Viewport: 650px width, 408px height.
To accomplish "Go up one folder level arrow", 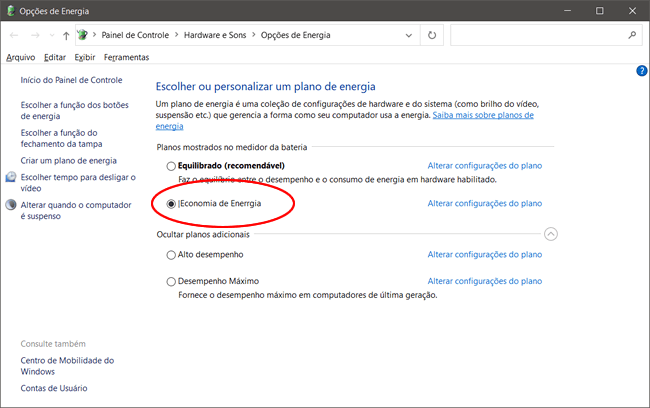I will [66, 34].
